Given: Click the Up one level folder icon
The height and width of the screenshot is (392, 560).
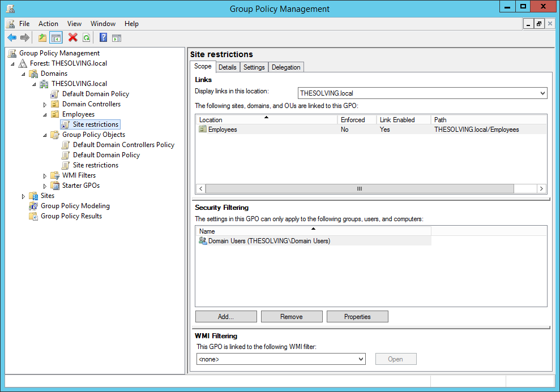Looking at the screenshot, I should click(x=42, y=37).
